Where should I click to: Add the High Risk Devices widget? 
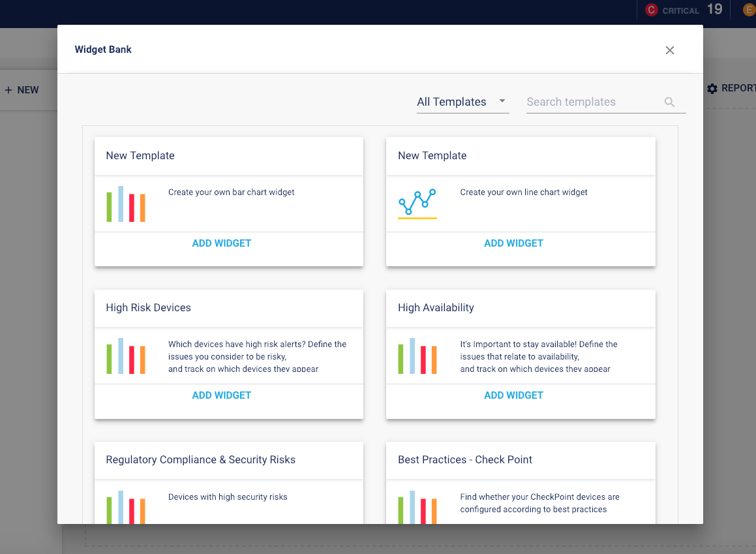(222, 395)
